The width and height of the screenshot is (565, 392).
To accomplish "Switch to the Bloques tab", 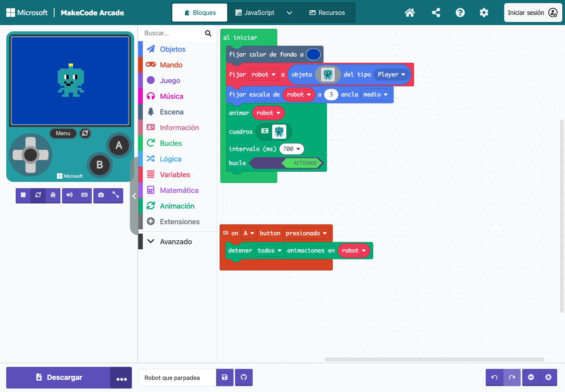I will click(x=200, y=13).
